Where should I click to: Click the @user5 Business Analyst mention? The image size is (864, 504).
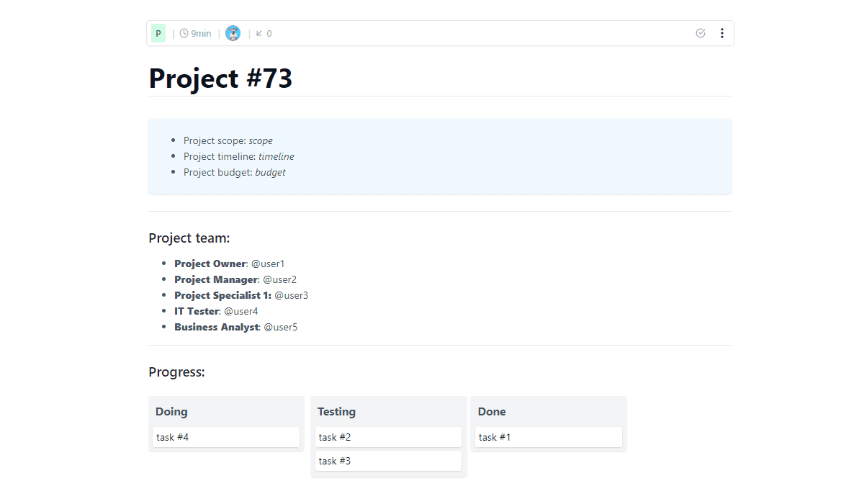coord(281,327)
